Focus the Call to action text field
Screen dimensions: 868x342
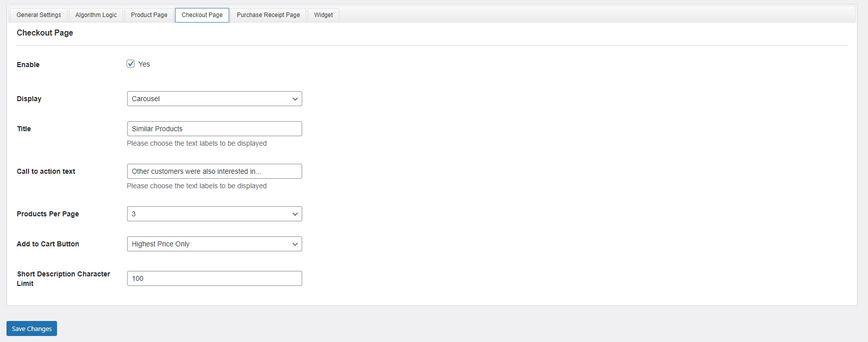[214, 171]
